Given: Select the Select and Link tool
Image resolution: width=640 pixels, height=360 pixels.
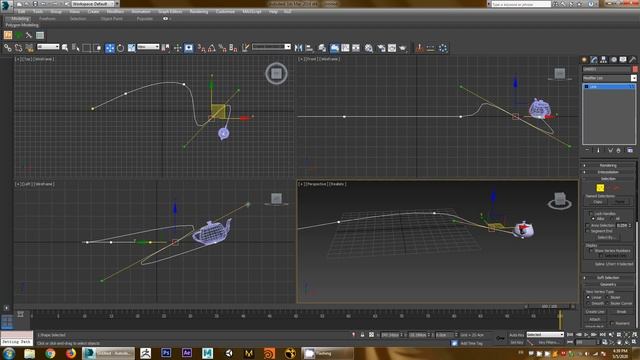Looking at the screenshot, I should pyautogui.click(x=7, y=48).
